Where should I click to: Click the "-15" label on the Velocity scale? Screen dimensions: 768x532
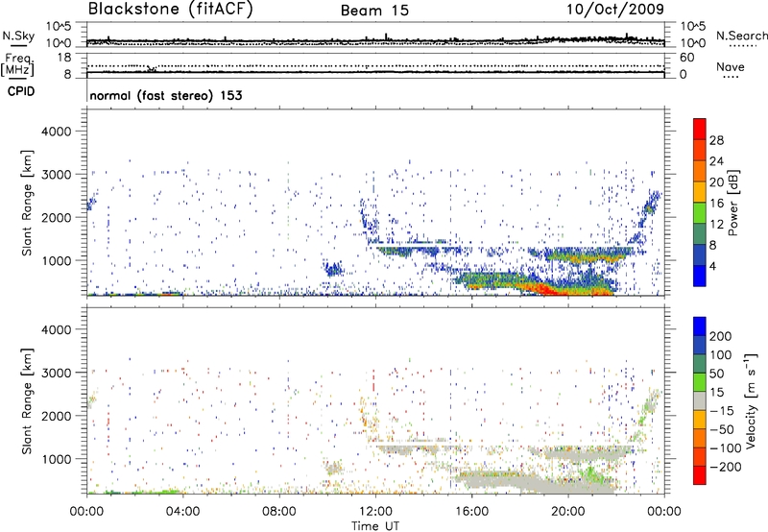(x=722, y=410)
